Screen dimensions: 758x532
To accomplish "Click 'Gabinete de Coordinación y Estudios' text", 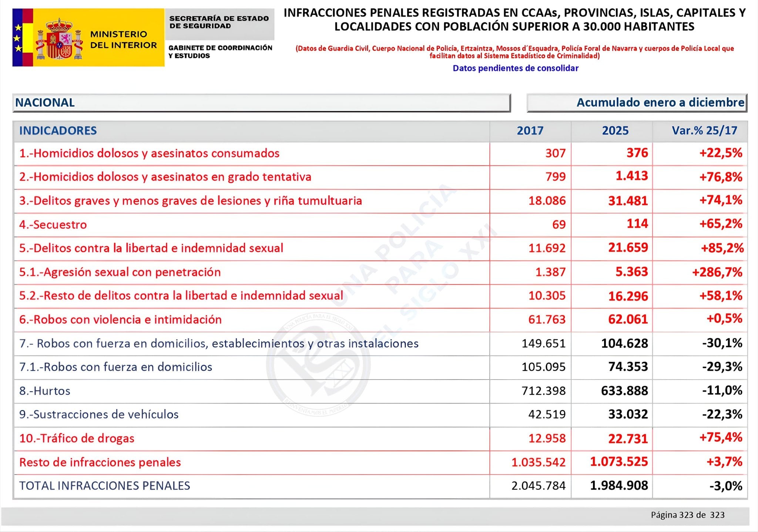I will tap(220, 52).
